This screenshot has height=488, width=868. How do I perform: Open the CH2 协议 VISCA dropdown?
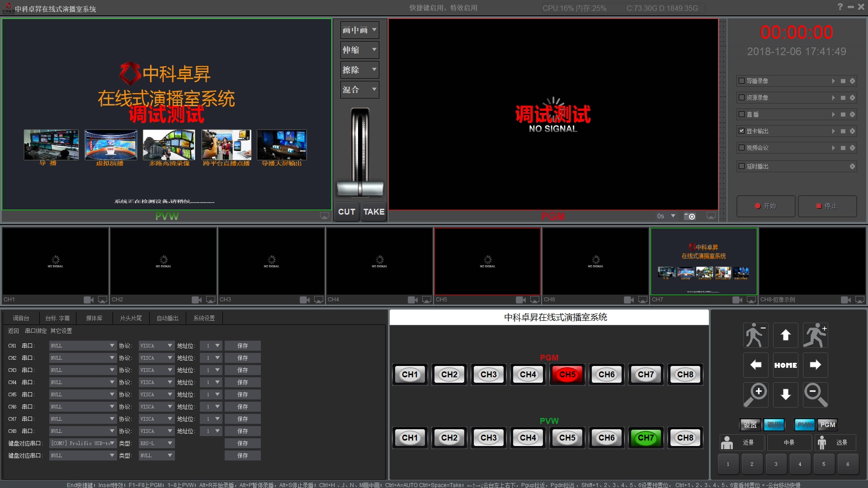point(156,358)
